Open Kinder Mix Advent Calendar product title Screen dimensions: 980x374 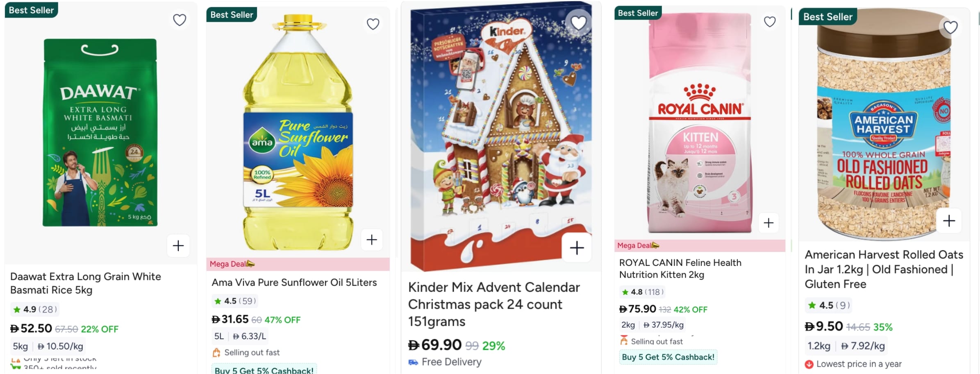coord(493,304)
